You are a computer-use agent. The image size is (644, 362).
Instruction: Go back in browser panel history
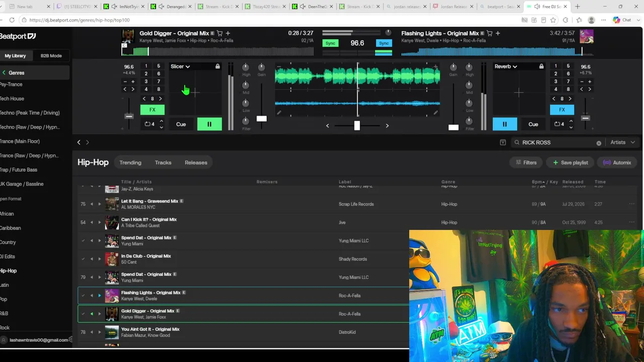pos(78,142)
